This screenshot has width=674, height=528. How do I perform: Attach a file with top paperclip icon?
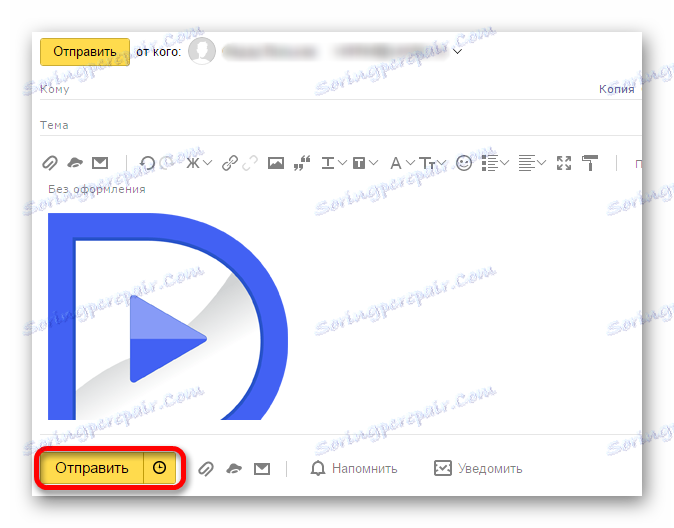pyautogui.click(x=50, y=163)
